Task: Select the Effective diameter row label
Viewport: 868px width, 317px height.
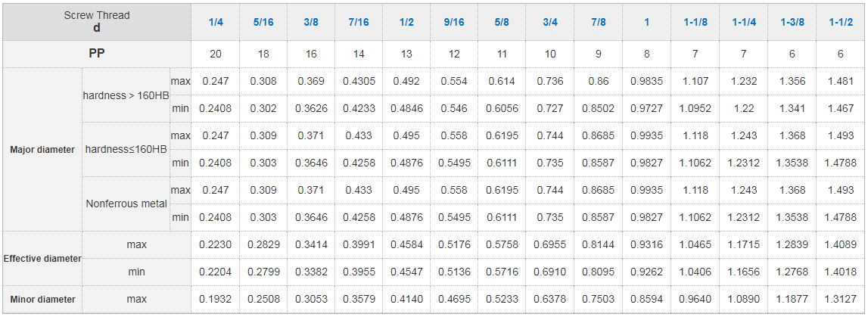Action: (42, 259)
